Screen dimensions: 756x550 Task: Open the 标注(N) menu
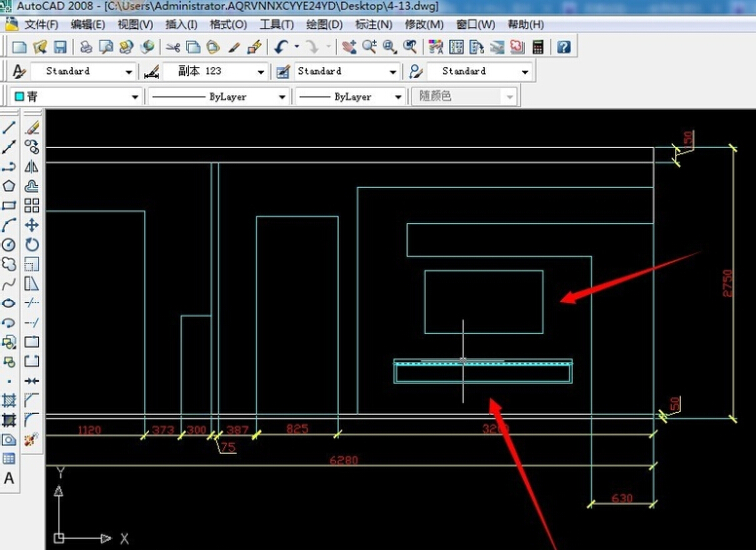pyautogui.click(x=374, y=25)
